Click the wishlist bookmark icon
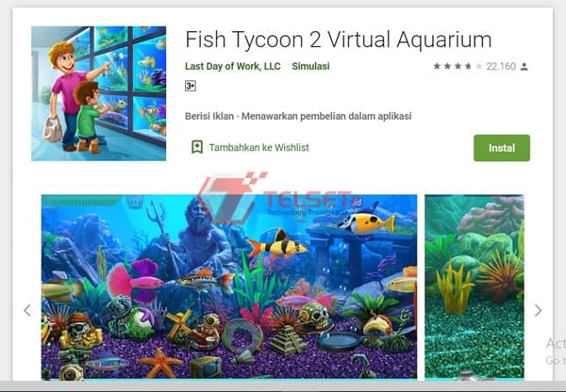This screenshot has height=392, width=566. [197, 147]
